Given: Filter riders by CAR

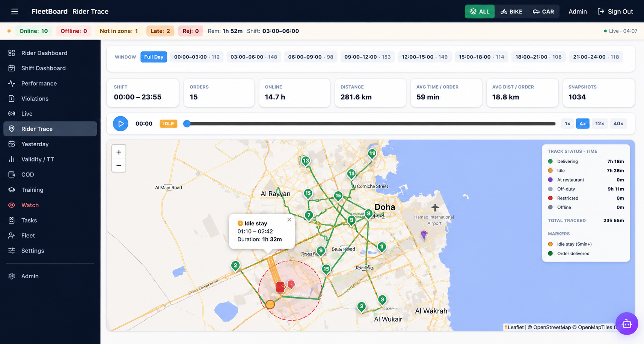Looking at the screenshot, I should point(543,12).
